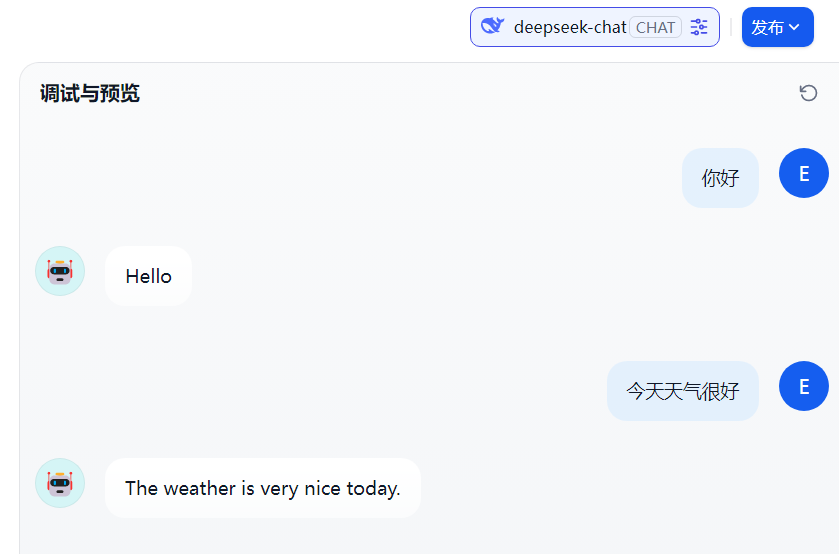
Task: Select the Hello reply bubble
Action: (148, 276)
